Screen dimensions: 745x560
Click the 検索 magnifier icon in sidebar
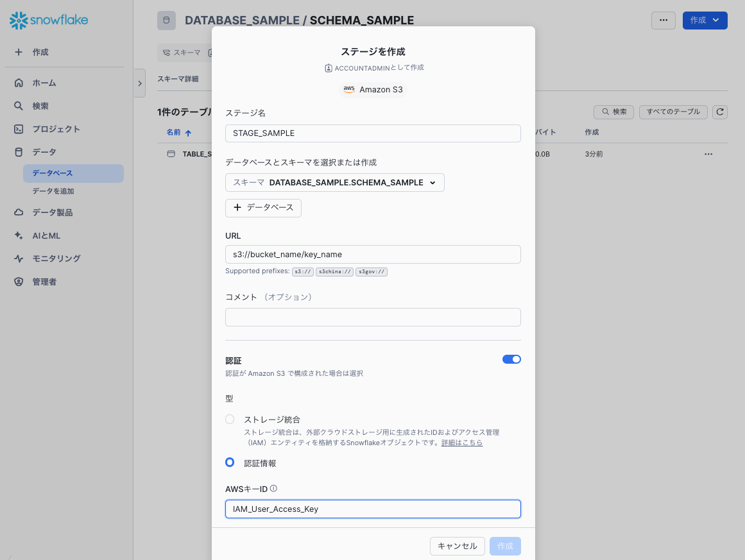tap(19, 105)
